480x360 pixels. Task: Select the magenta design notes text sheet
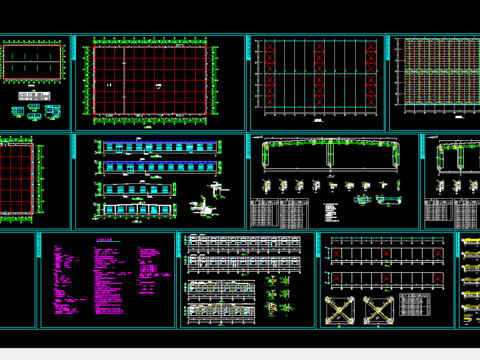[108, 280]
